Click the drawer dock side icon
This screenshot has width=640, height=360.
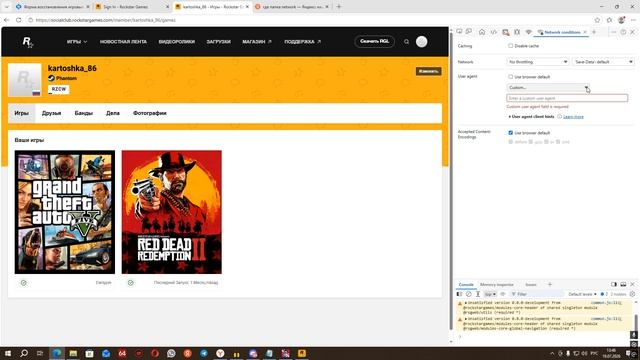click(x=614, y=284)
